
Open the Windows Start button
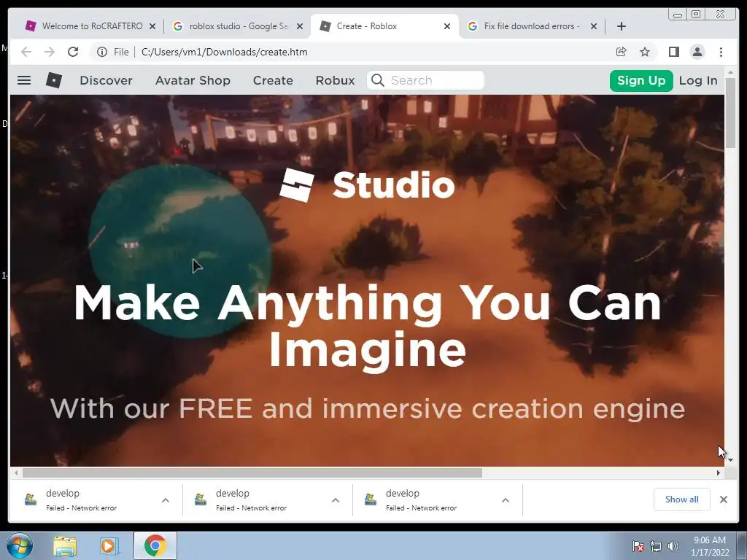coord(20,545)
